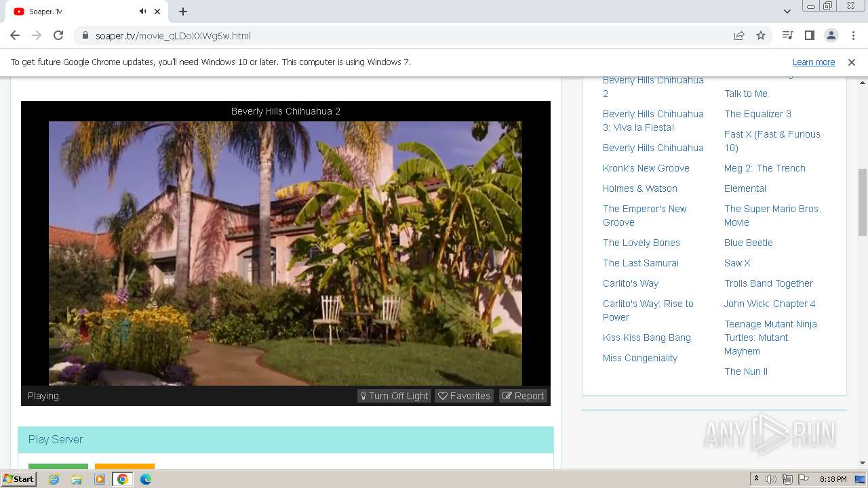Open File Explorer from taskbar
This screenshot has height=488, width=868.
pos(77,479)
